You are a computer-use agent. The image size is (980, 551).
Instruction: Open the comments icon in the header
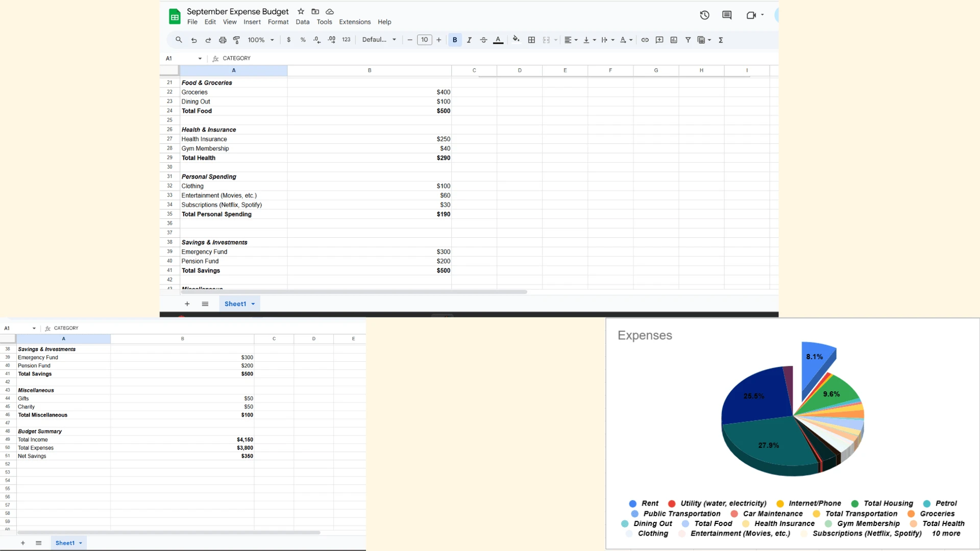(x=727, y=15)
